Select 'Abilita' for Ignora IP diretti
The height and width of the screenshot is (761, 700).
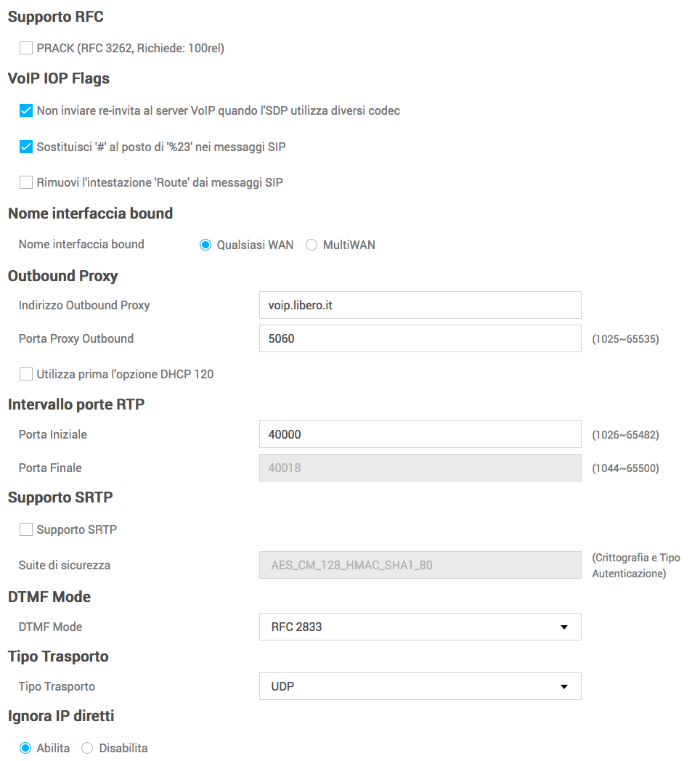tap(25, 748)
